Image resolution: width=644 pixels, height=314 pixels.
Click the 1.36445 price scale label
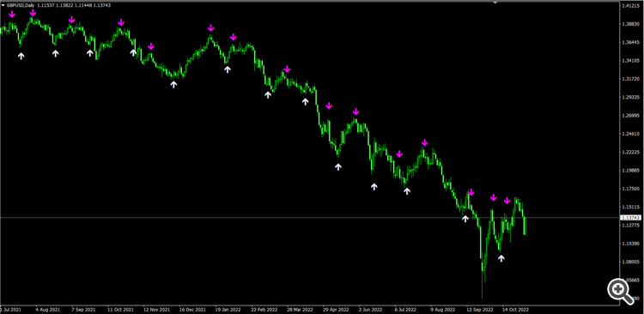click(630, 42)
